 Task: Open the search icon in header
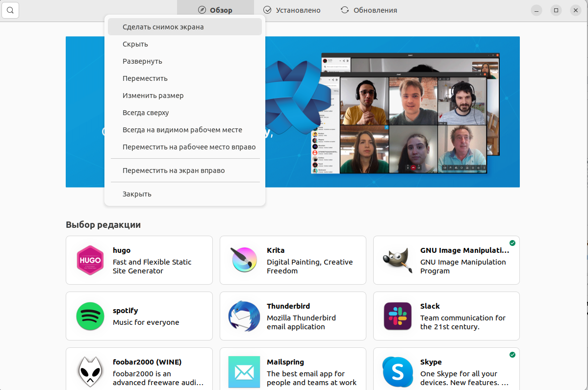pyautogui.click(x=10, y=10)
